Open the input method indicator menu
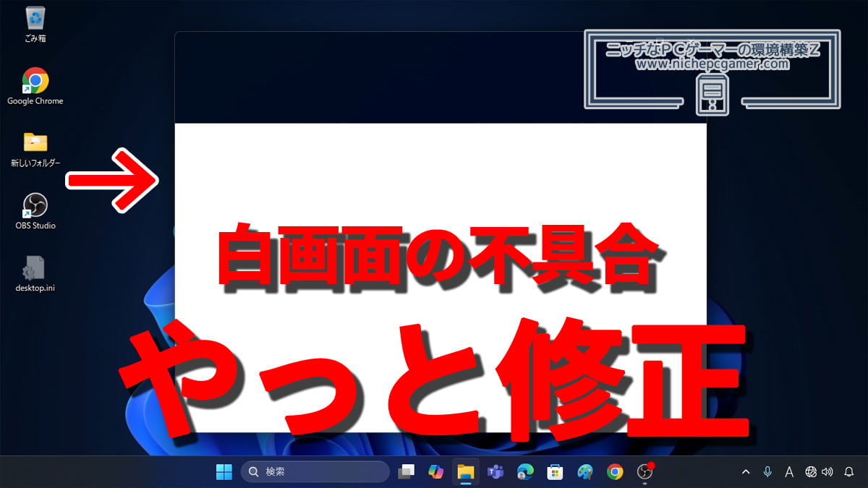Screen dimensions: 868x488 pos(789,472)
